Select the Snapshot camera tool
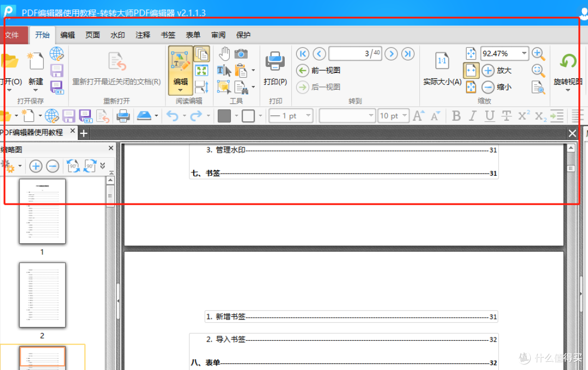Image resolution: width=588 pixels, height=370 pixels. (241, 54)
